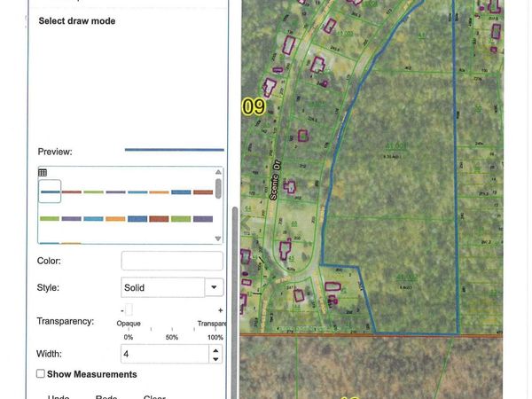Viewport: 532px width, 399px height.
Task: Click the Scenic Dr road label
Action: pos(275,180)
